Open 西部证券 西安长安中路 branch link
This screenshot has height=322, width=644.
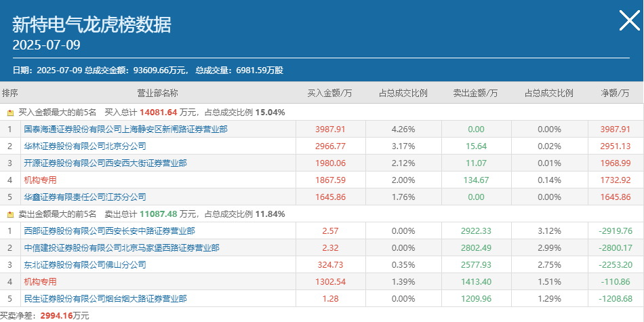pyautogui.click(x=109, y=231)
